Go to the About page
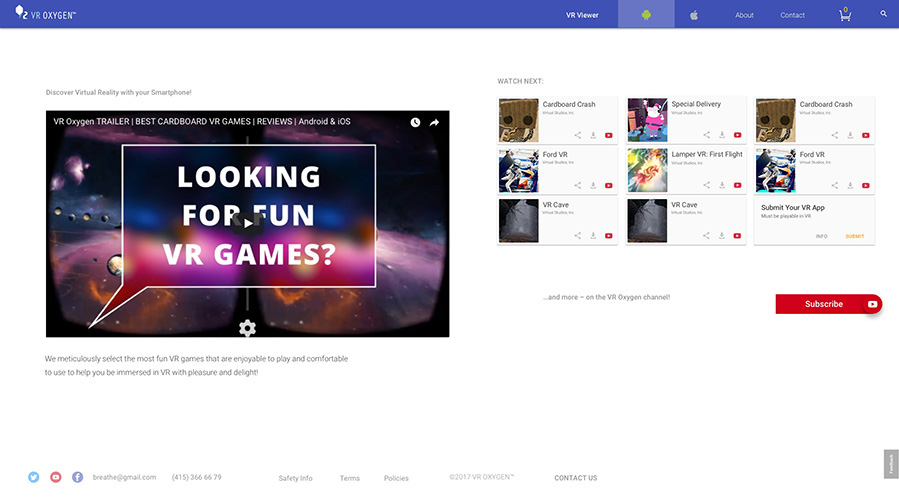Viewport: 899px width, 500px height. pos(744,15)
